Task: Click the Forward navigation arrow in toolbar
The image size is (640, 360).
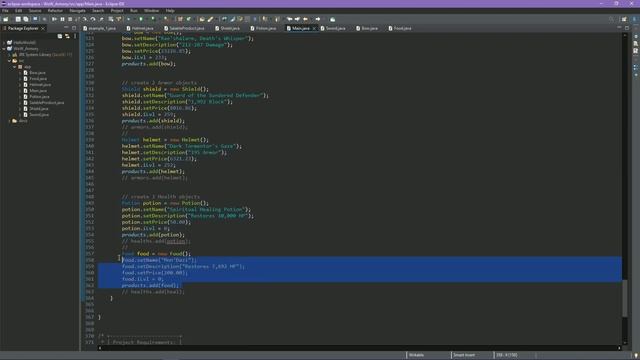Action: click(318, 19)
